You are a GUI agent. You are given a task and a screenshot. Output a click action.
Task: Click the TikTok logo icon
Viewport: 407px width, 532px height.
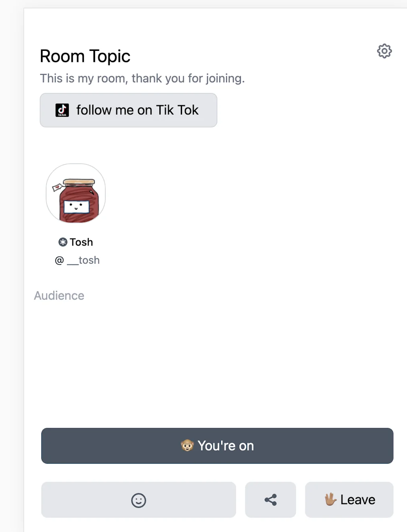(62, 110)
